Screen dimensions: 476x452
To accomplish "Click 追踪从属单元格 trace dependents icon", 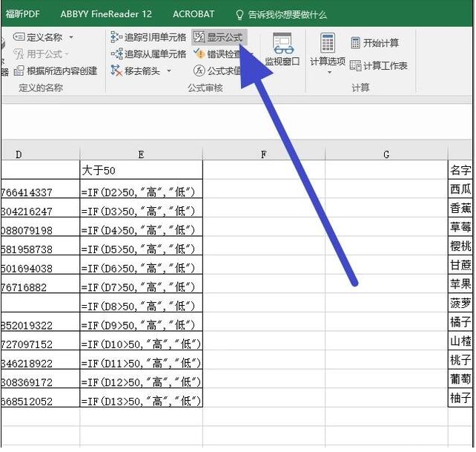I will 116,54.
